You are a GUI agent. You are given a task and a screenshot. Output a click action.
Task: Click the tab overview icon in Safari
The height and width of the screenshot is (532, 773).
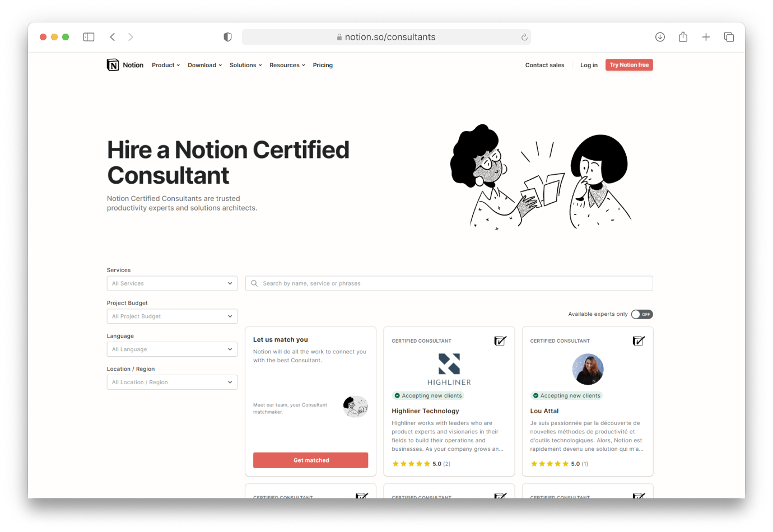pyautogui.click(x=729, y=36)
